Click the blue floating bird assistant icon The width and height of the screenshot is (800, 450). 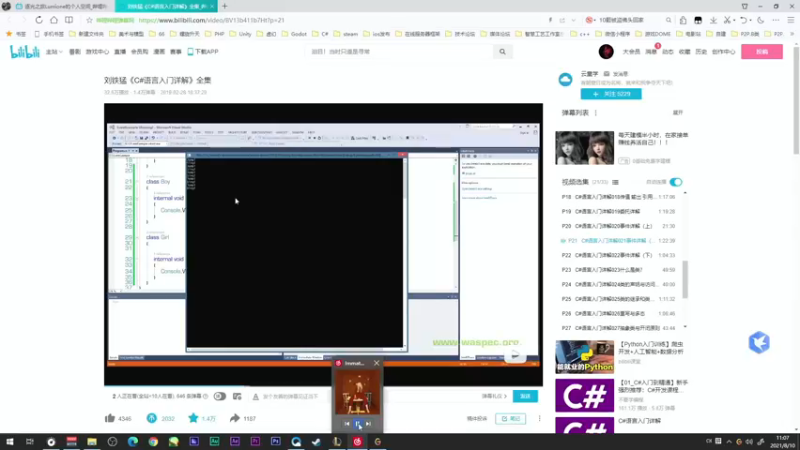[x=759, y=342]
